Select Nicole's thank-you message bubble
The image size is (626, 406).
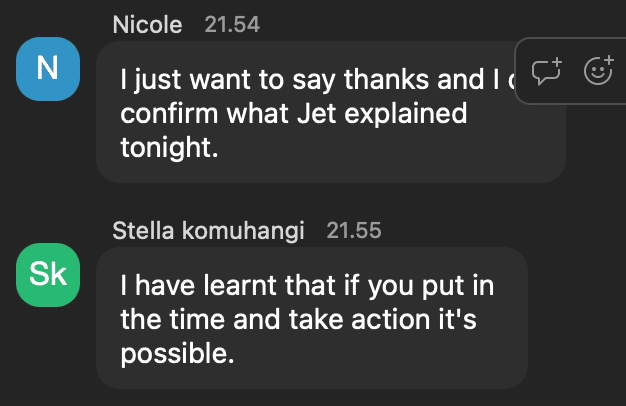[330, 150]
